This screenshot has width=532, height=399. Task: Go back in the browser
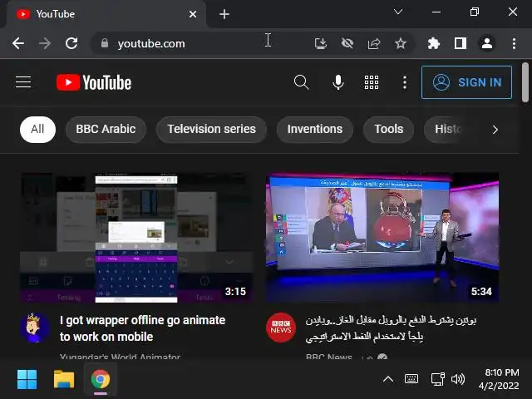point(18,43)
